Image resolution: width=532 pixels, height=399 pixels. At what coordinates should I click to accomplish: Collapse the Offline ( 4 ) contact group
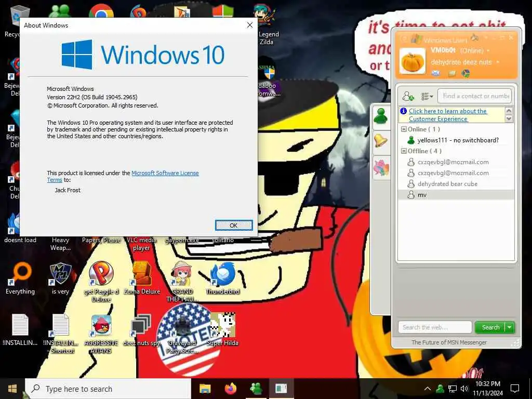click(404, 151)
